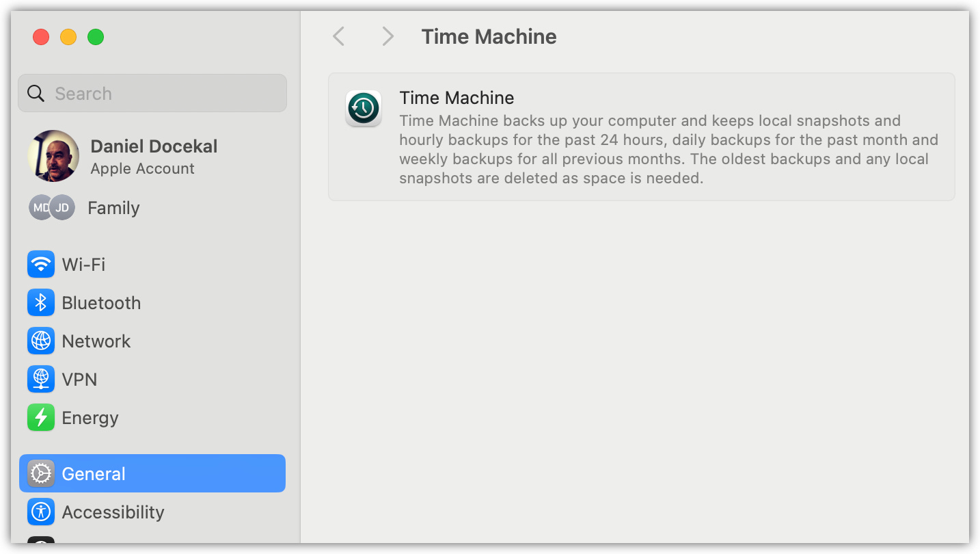This screenshot has width=980, height=554.
Task: Click the Network globe icon
Action: pyautogui.click(x=41, y=341)
